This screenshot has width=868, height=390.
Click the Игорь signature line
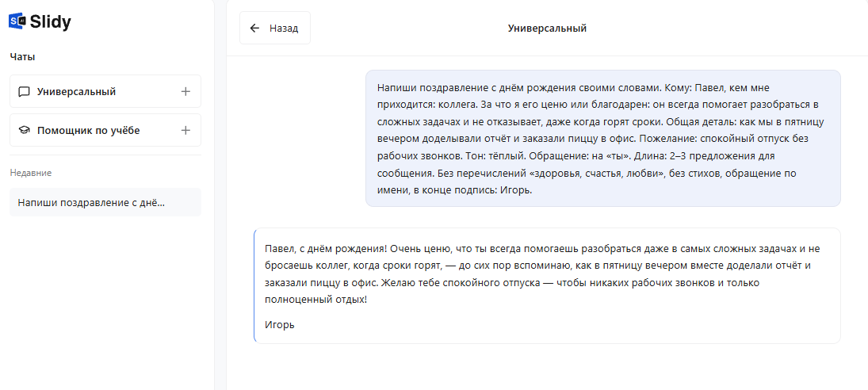[x=280, y=325]
